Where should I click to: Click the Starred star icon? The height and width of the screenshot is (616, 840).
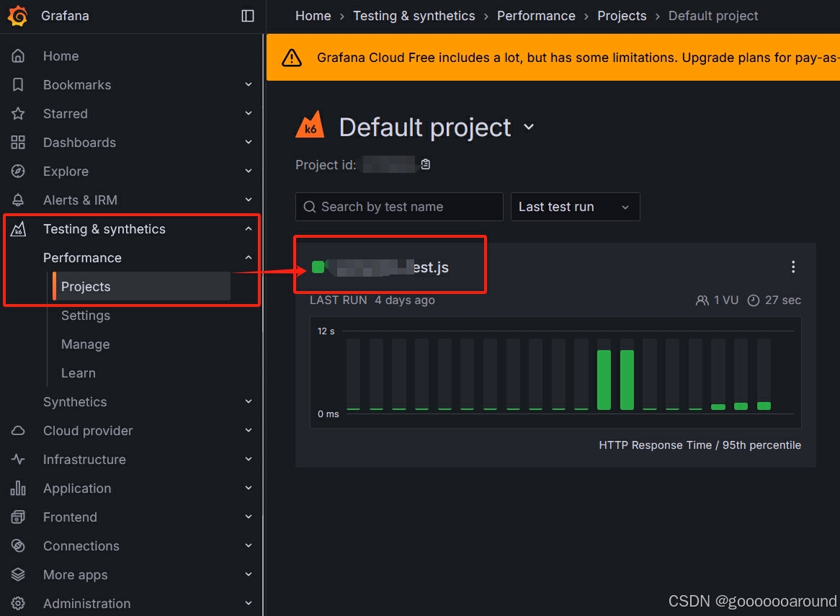[18, 114]
